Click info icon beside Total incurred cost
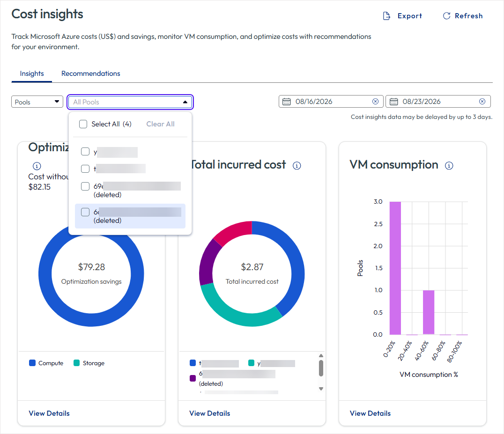 (x=296, y=166)
